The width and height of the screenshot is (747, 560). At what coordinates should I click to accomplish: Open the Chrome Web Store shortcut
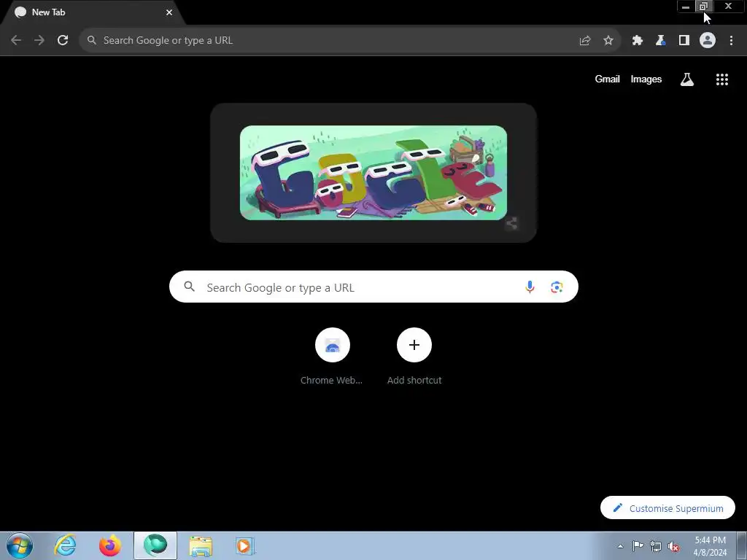332,356
